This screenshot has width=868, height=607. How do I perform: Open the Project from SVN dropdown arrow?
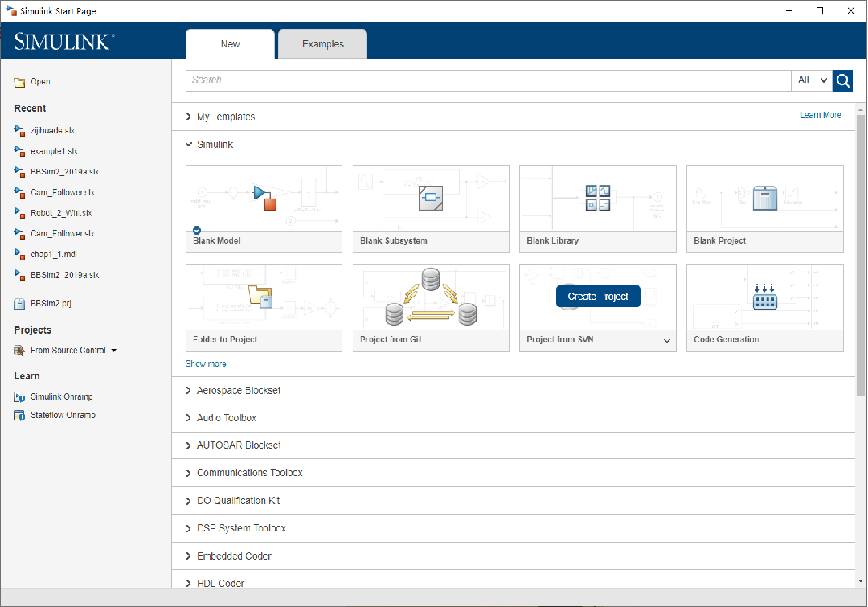tap(667, 341)
